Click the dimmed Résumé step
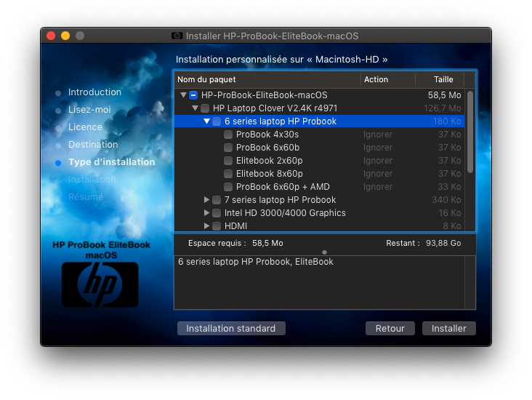 [86, 197]
